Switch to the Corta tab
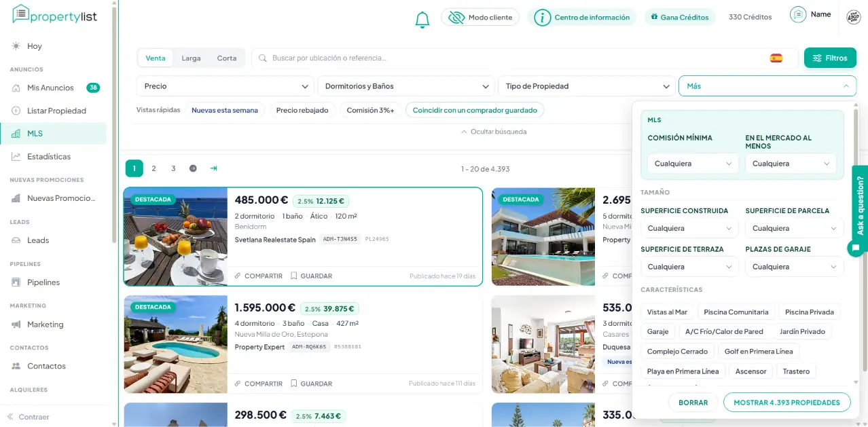The height and width of the screenshot is (427, 868). (227, 58)
